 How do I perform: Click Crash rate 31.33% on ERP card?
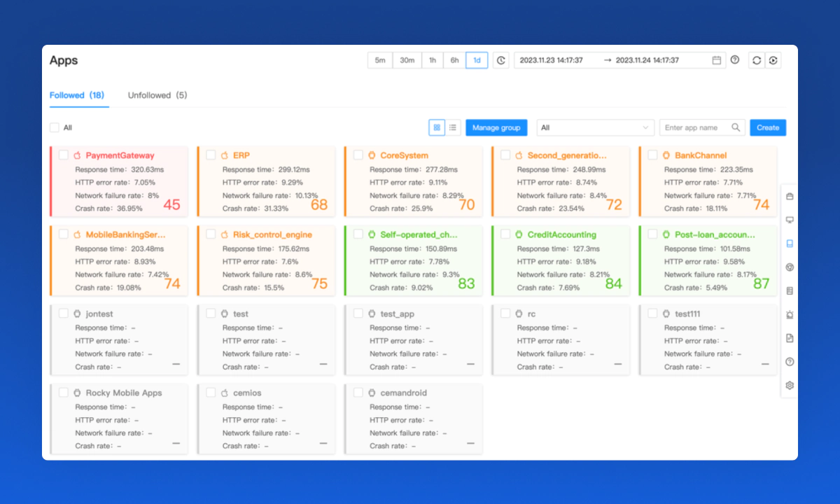(253, 209)
